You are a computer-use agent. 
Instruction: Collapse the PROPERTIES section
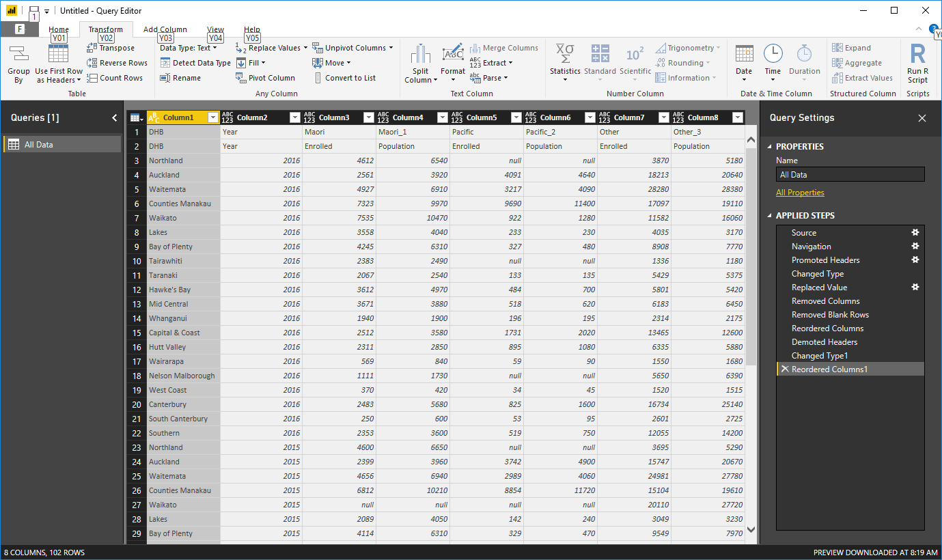(x=770, y=147)
